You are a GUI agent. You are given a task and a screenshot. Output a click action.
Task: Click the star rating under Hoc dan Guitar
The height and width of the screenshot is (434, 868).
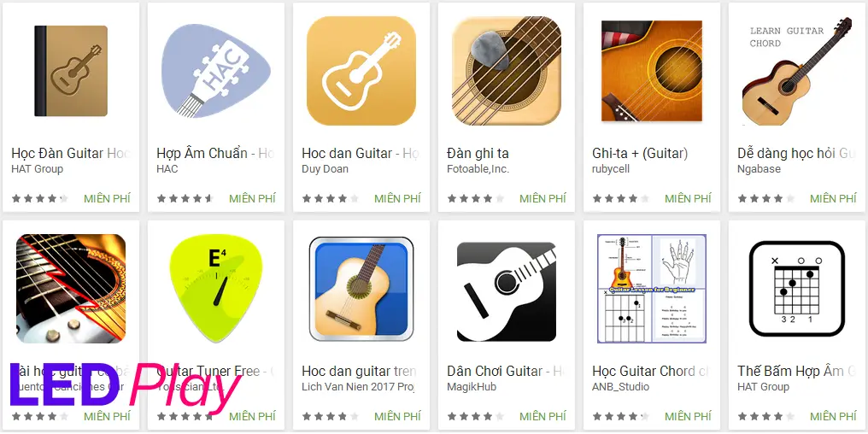(x=331, y=198)
